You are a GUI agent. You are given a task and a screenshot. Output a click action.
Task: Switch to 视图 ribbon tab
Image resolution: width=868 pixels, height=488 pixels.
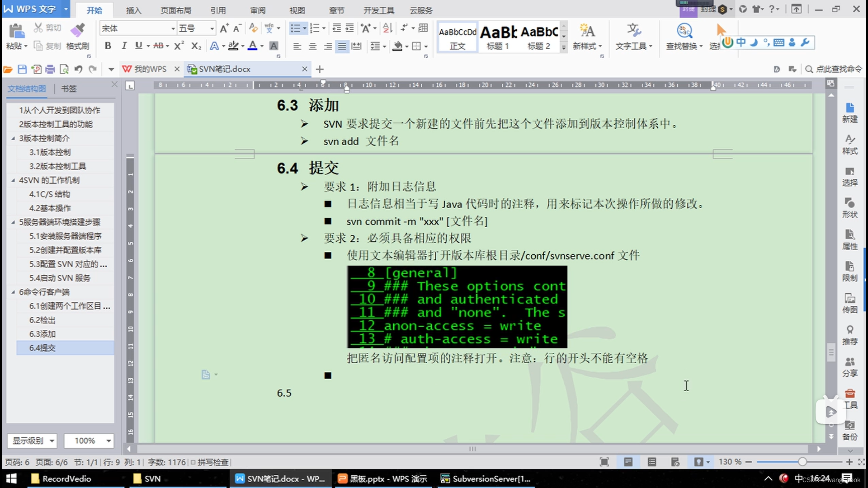297,10
